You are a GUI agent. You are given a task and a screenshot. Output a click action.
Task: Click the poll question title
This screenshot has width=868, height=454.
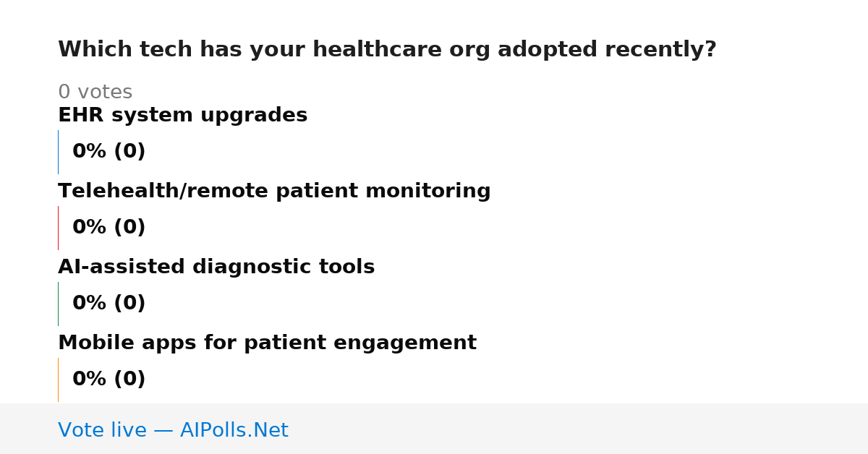387,50
